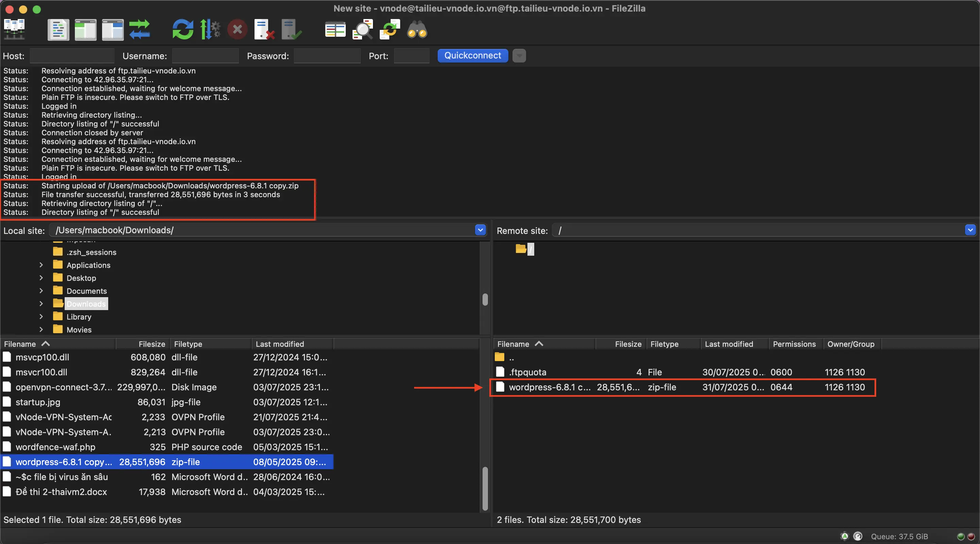The height and width of the screenshot is (544, 980).
Task: Select the vNode-VPN profile sized 2,213
Action: coord(167,432)
